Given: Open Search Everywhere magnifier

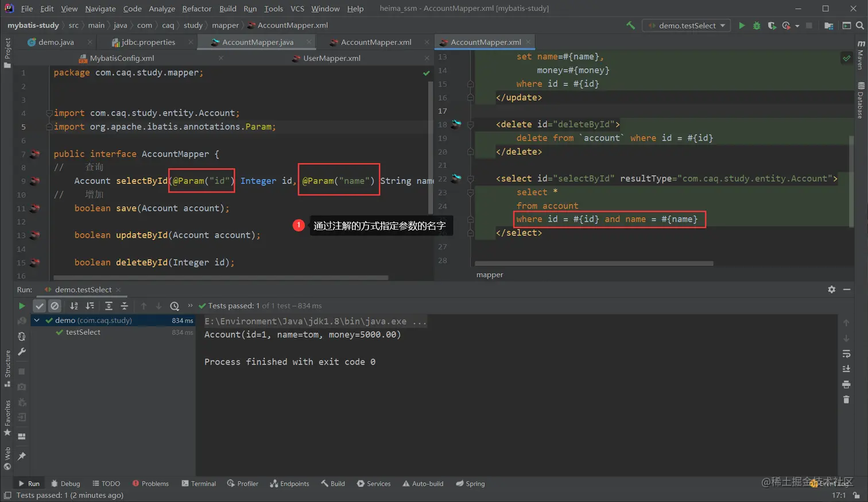Looking at the screenshot, I should [x=859, y=25].
